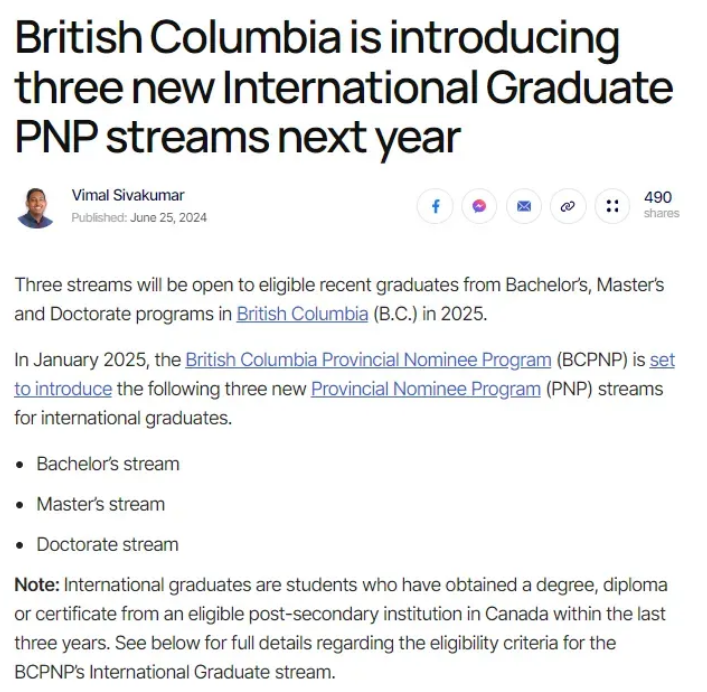The width and height of the screenshot is (707, 692).
Task: Visit the Provincial Nominee Program link
Action: click(x=426, y=389)
